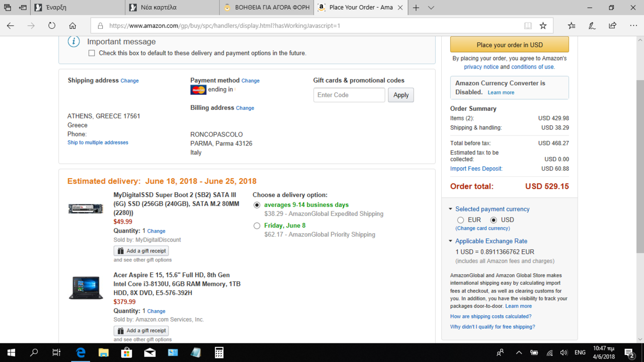This screenshot has width=644, height=362.
Task: Open new tab with plus icon
Action: pyautogui.click(x=416, y=8)
